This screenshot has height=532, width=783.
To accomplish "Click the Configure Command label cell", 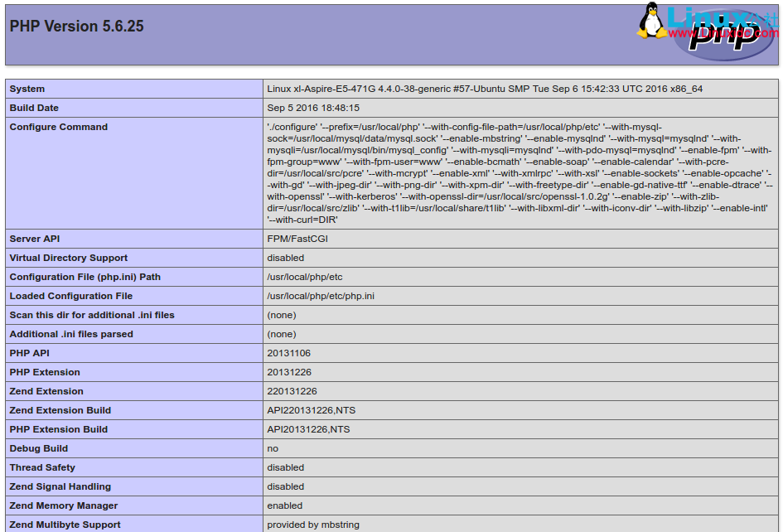I will [59, 127].
